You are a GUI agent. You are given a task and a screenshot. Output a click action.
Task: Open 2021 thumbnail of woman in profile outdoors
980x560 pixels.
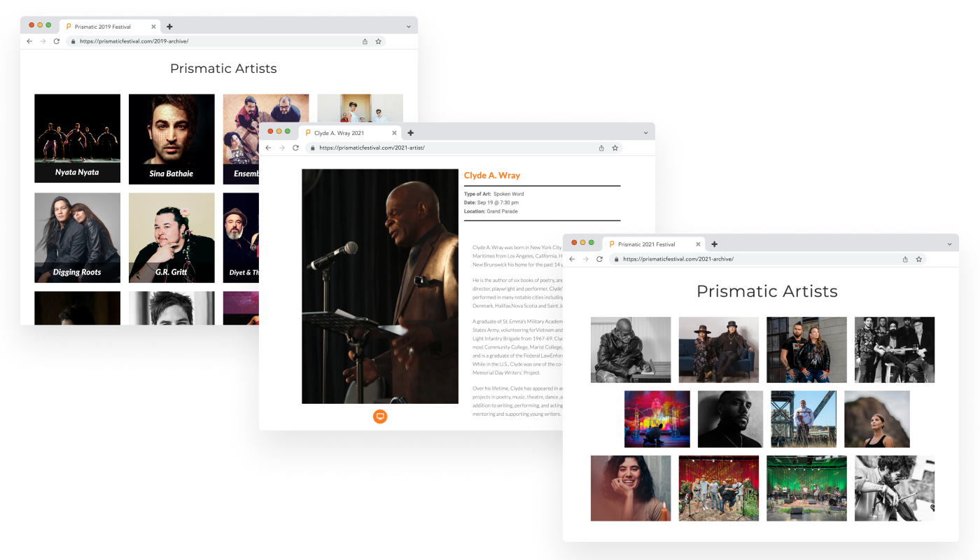[877, 419]
